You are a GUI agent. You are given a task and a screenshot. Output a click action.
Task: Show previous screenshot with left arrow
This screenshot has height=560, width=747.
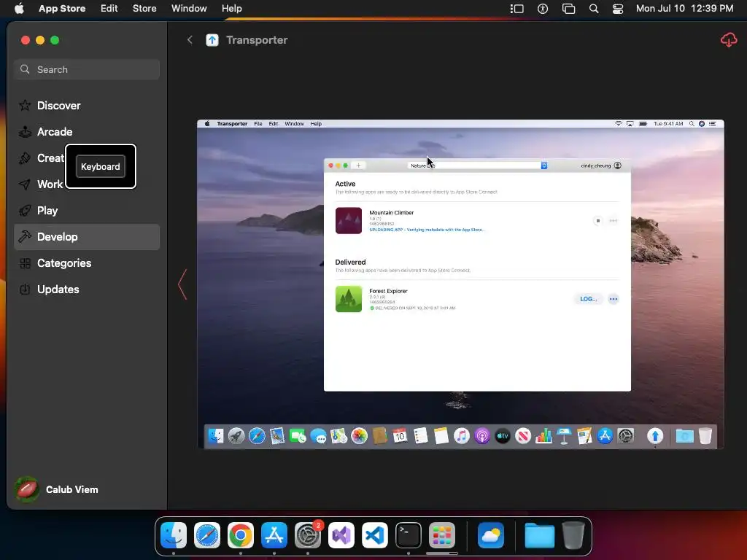[182, 284]
